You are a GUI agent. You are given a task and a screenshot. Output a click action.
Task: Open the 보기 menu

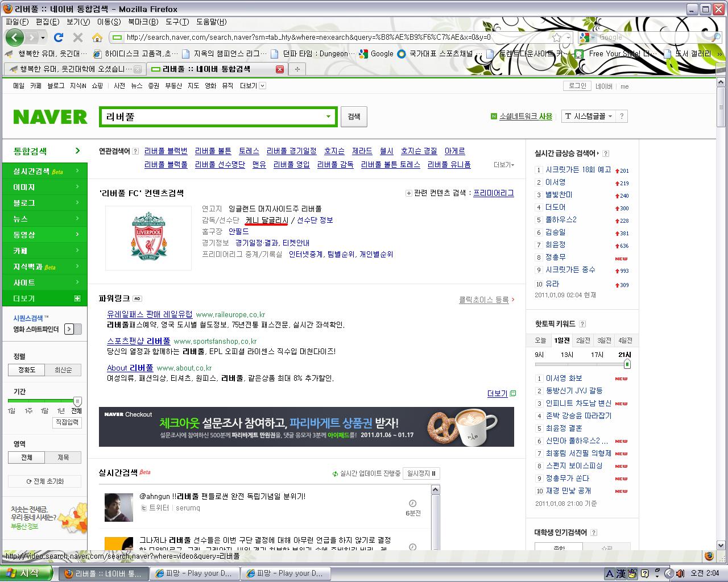78,22
